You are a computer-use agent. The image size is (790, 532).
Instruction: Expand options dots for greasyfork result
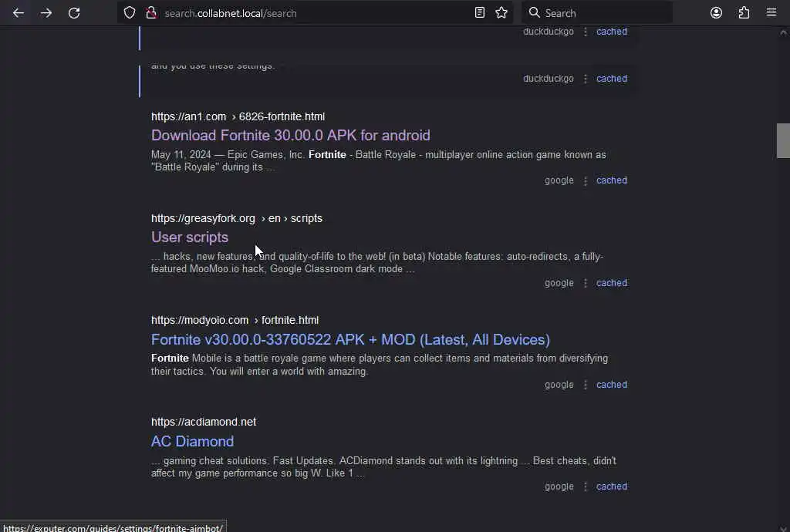pyautogui.click(x=585, y=284)
